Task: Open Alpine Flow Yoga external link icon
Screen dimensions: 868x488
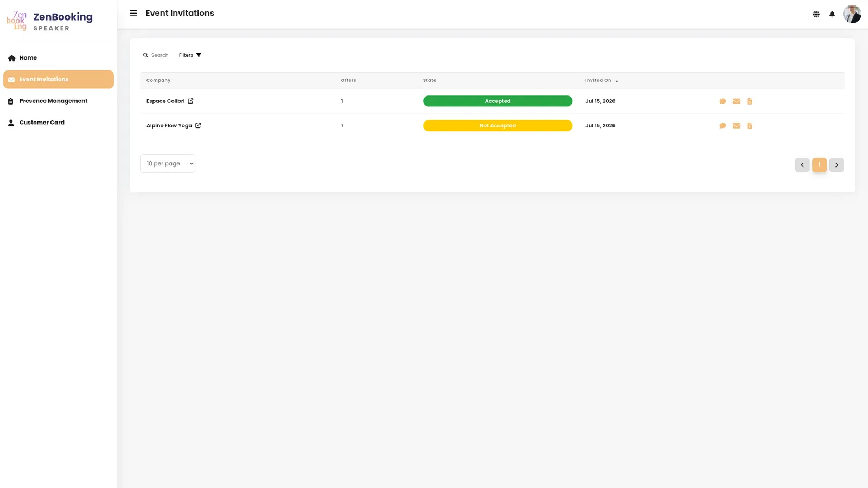Action: [x=198, y=125]
